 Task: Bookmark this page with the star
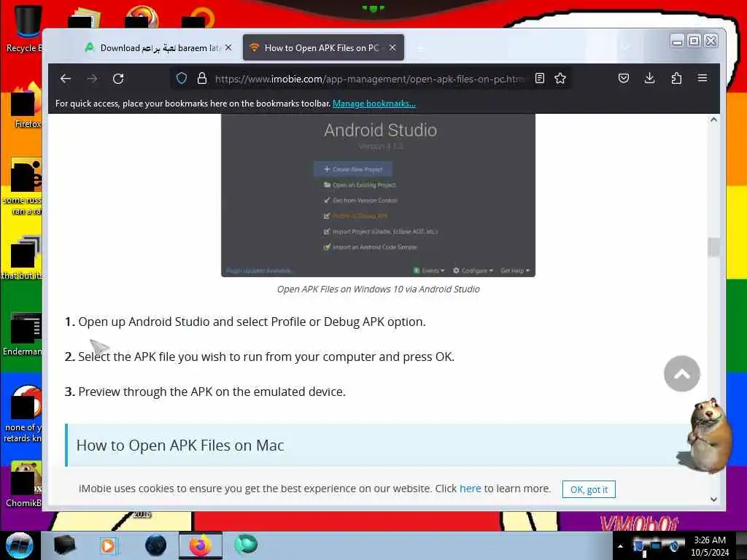coord(560,78)
